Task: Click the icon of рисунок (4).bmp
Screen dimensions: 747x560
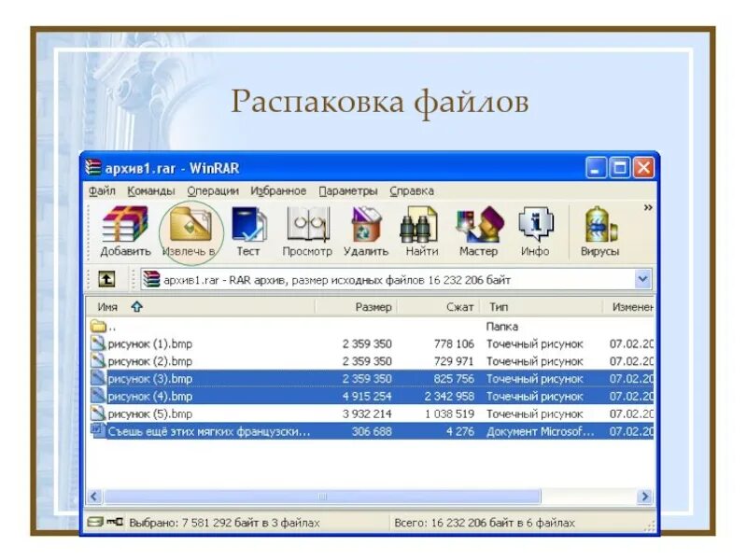Action: coord(98,396)
